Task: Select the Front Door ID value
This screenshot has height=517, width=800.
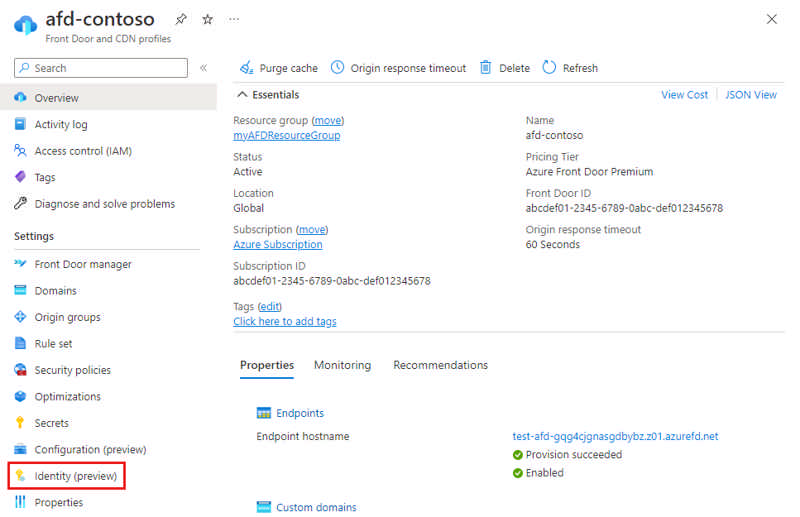Action: [624, 208]
